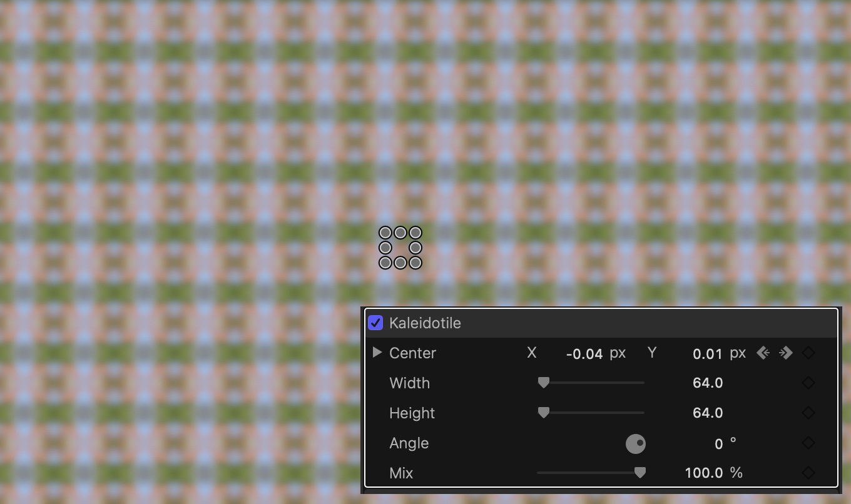Add a keyframe for Width
Screen dimensions: 851x504
click(x=808, y=383)
